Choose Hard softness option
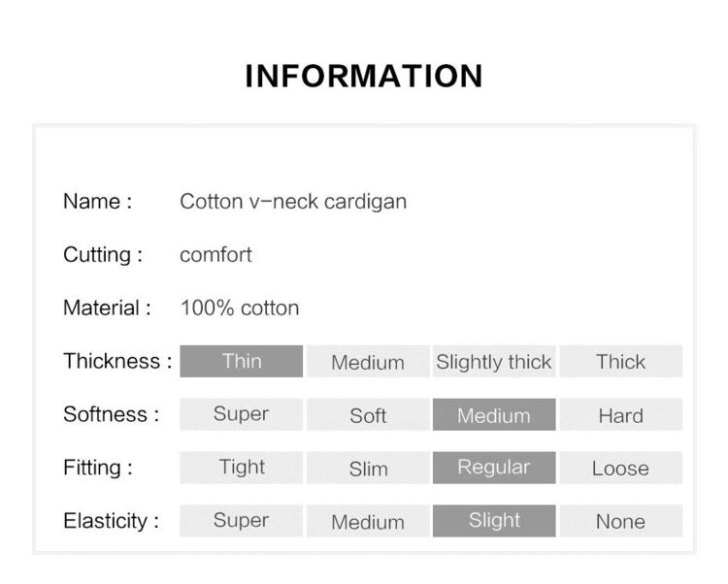This screenshot has width=728, height=584. [621, 414]
